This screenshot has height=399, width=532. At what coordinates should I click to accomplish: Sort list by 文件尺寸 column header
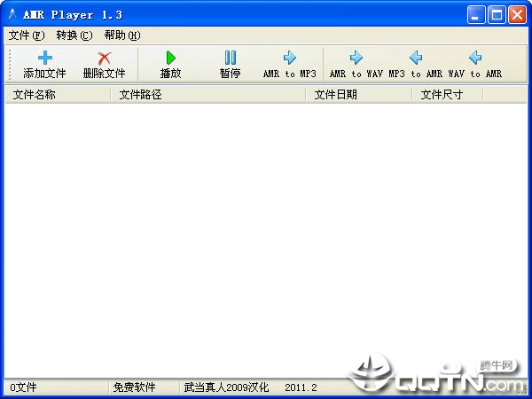pos(448,95)
